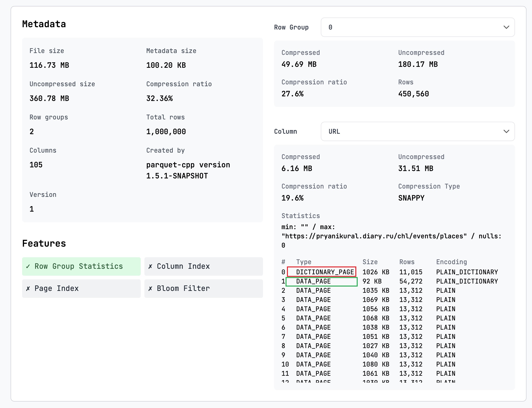
Task: Click the Row Group dropdown chevron arrow
Action: pos(506,27)
